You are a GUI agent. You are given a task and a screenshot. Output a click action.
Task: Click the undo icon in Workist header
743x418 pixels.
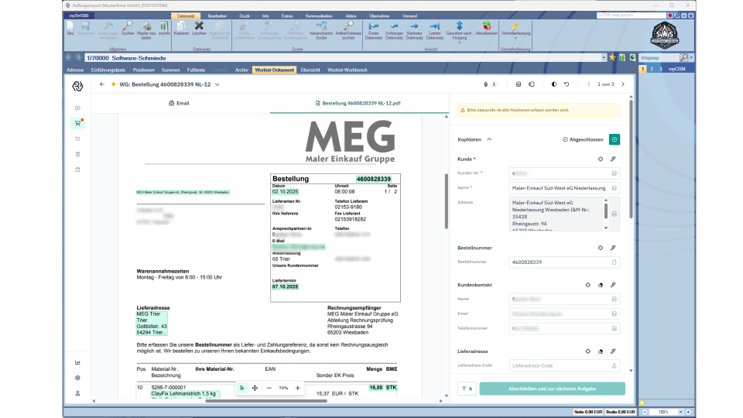(567, 85)
